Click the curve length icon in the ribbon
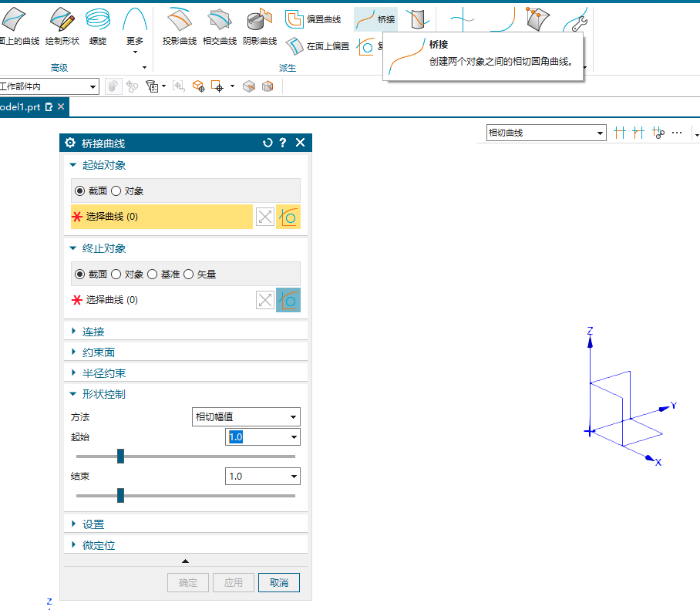The width and height of the screenshot is (700, 610). tap(503, 19)
